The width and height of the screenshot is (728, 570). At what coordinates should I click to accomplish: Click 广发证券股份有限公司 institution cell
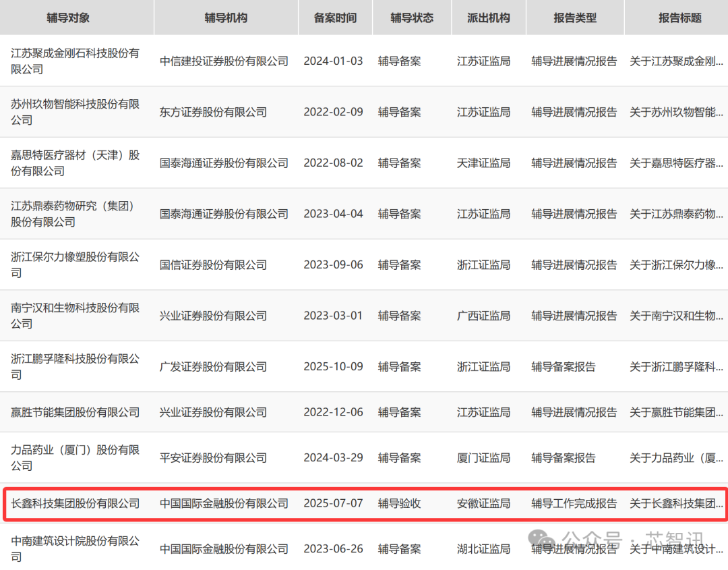[213, 366]
